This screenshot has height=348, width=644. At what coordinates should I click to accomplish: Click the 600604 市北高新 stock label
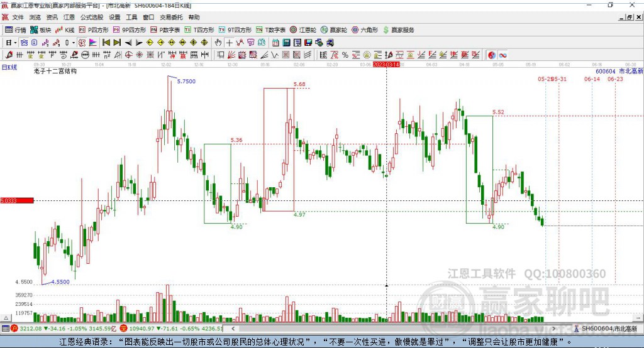[x=619, y=71]
